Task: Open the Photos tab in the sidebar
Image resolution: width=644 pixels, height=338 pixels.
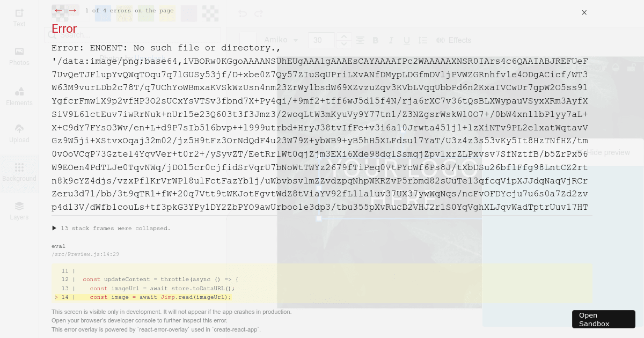Action: point(19,56)
